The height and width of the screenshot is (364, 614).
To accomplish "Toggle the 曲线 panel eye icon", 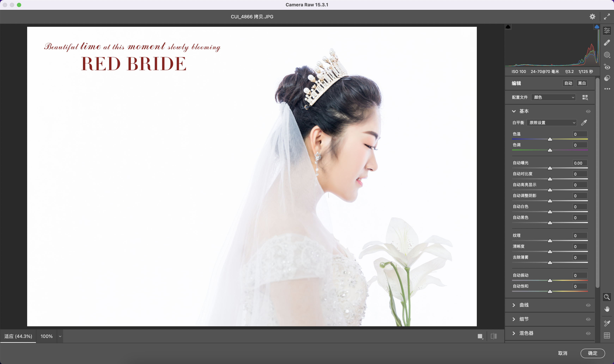I will coord(588,305).
